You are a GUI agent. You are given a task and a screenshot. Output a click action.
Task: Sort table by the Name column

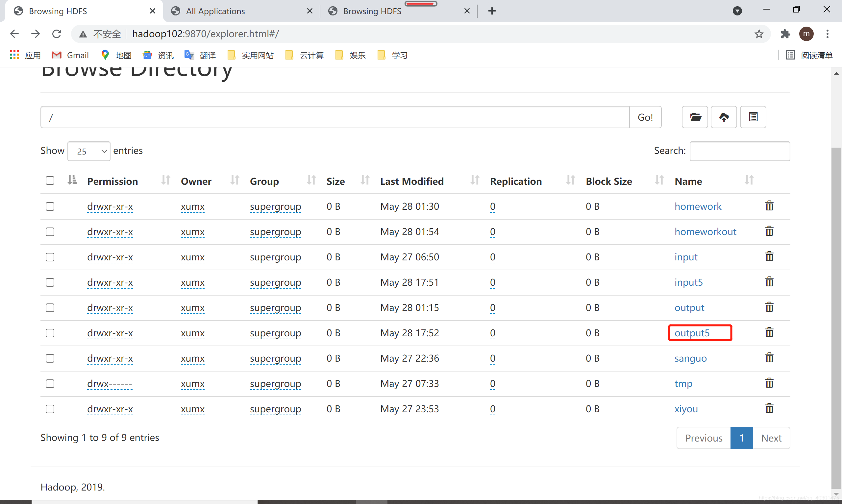[688, 181]
